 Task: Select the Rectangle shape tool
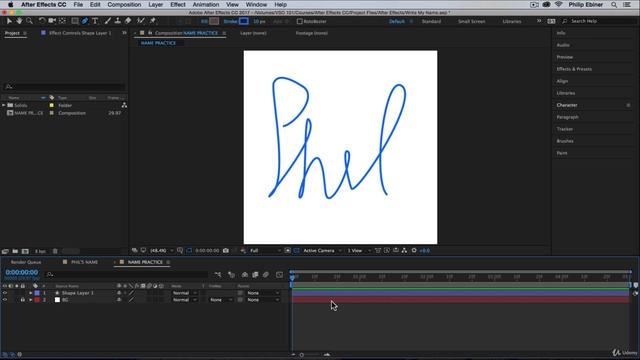pos(75,21)
